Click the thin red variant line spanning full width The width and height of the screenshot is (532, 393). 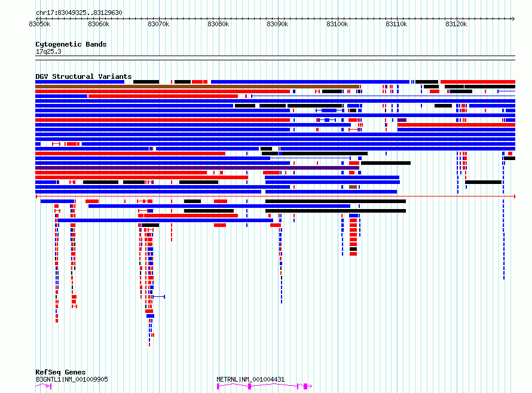(x=276, y=196)
